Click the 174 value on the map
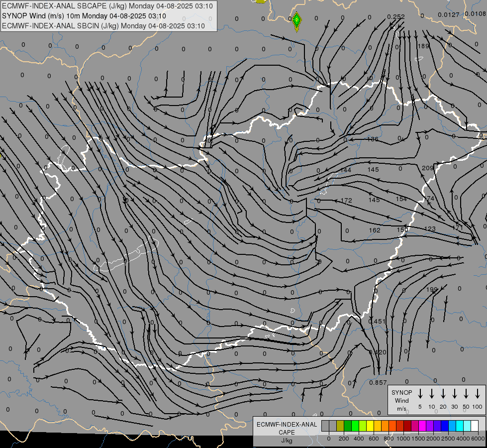Screen dimensions: 487x448 click(x=429, y=198)
